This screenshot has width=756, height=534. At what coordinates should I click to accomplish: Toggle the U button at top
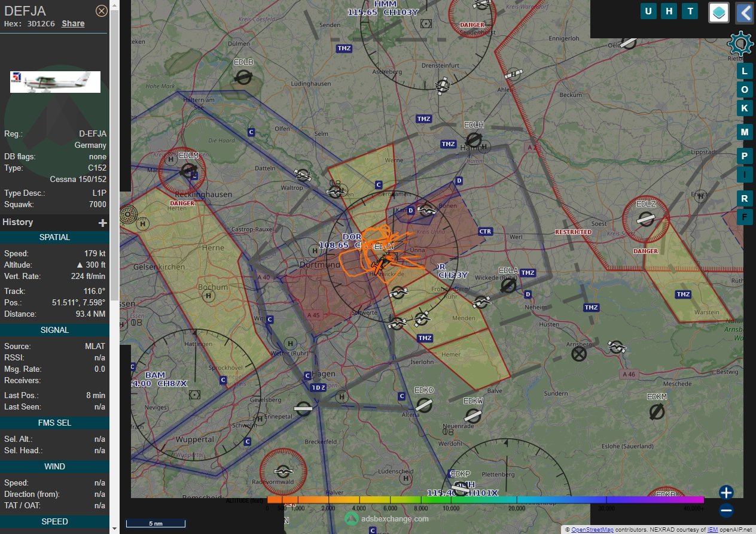[648, 11]
